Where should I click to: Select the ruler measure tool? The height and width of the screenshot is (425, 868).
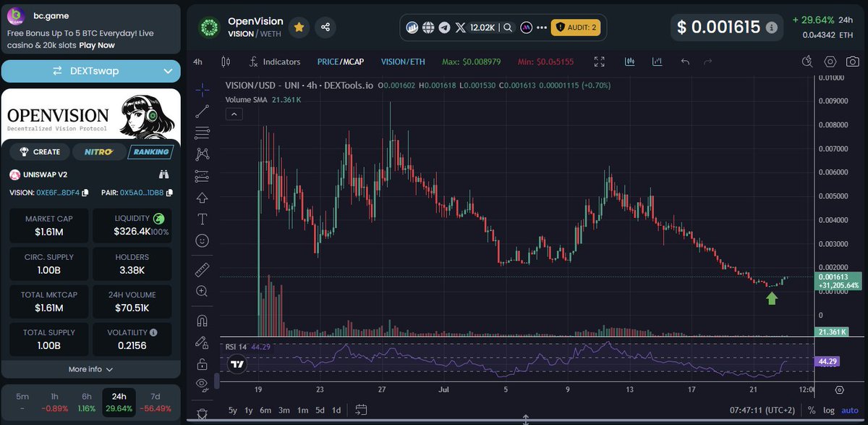tap(203, 269)
